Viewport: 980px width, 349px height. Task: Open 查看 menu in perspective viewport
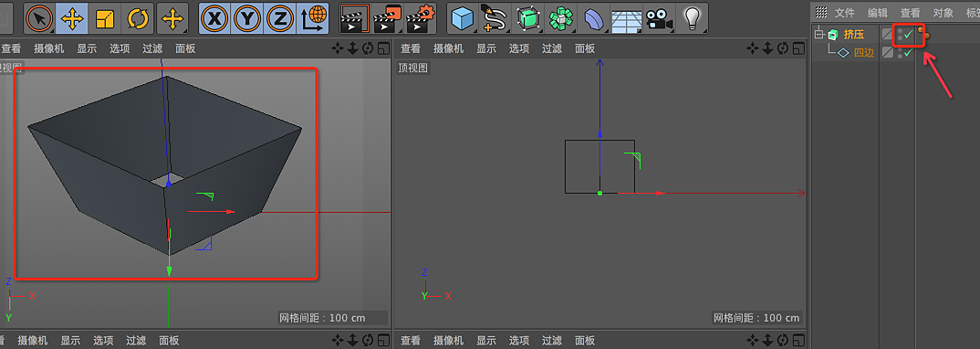click(11, 48)
